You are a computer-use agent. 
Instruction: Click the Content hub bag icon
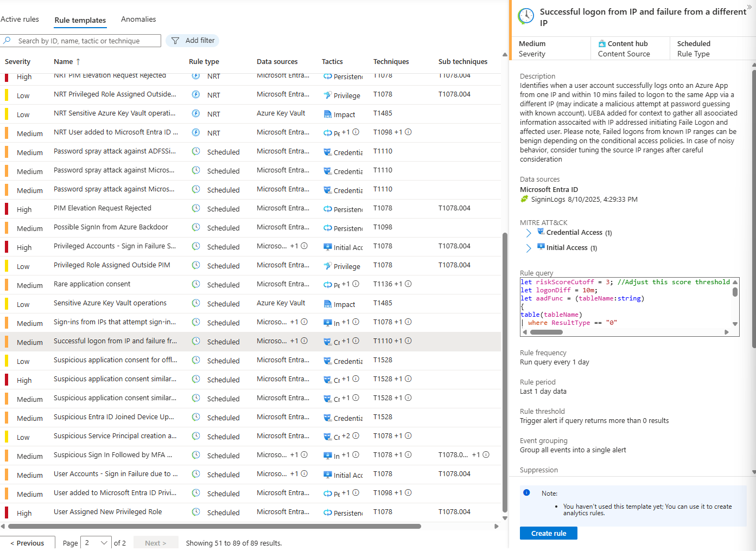click(x=602, y=43)
